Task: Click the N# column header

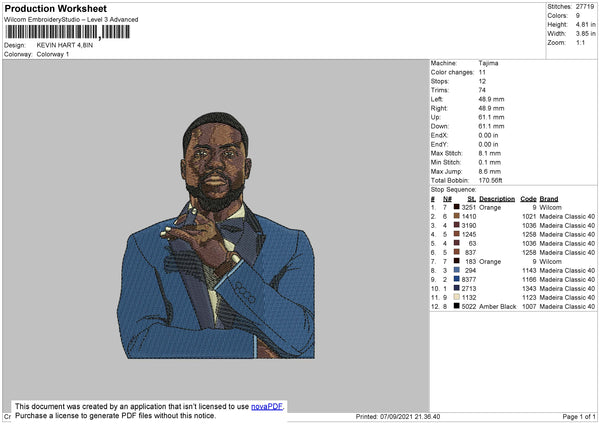Action: click(447, 199)
